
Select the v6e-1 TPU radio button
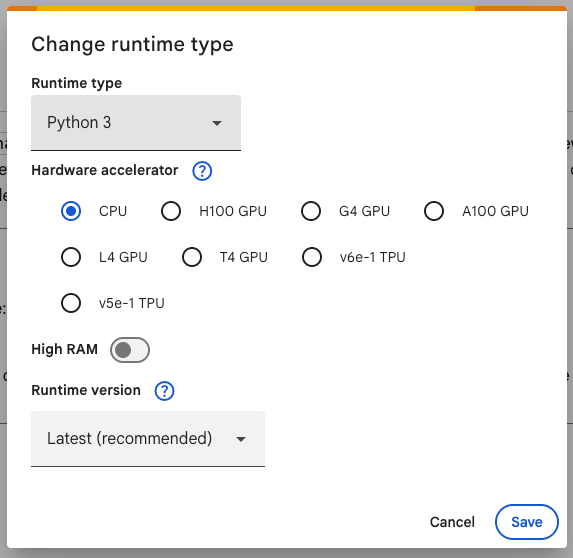click(312, 257)
